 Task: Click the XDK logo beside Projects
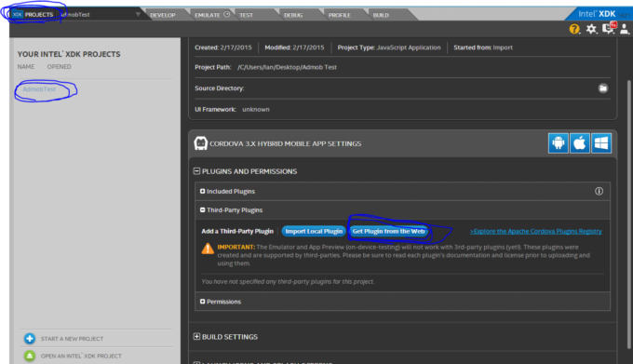(x=17, y=15)
